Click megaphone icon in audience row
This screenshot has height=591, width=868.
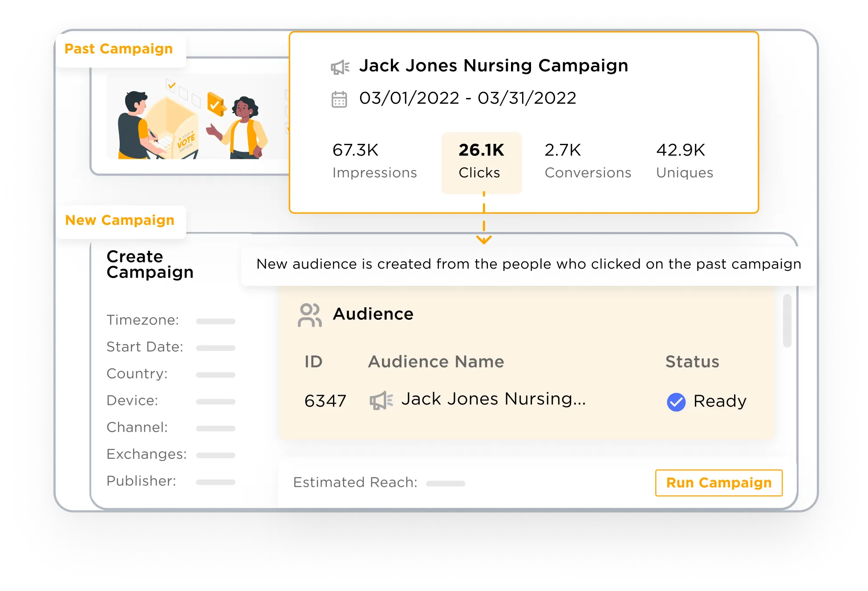coord(381,400)
